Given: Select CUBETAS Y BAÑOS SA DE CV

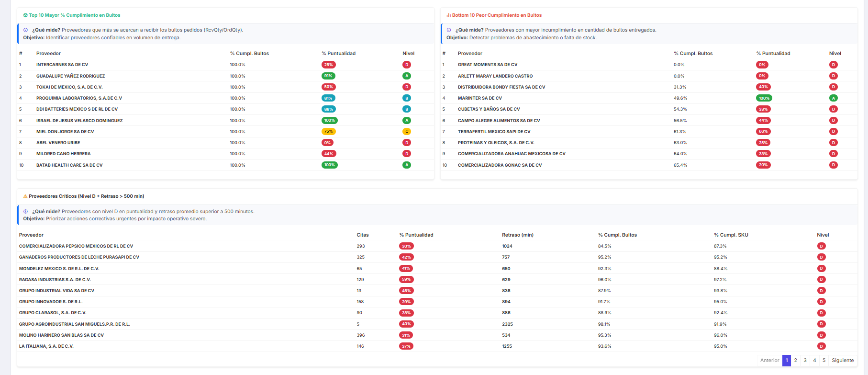Looking at the screenshot, I should 489,109.
